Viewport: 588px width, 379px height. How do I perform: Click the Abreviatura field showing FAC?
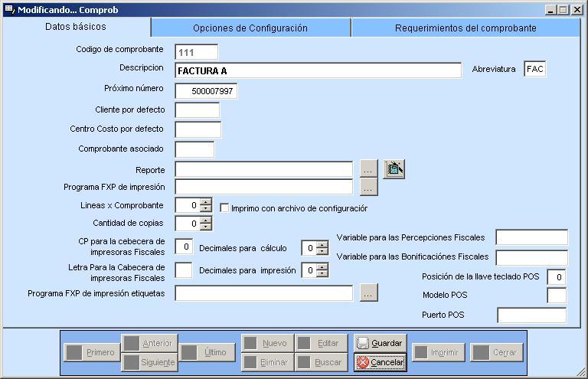(535, 70)
